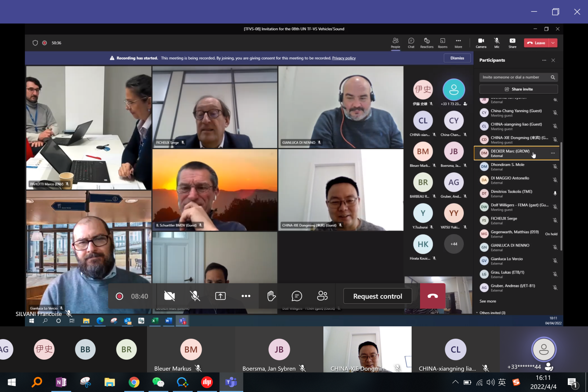Screen dimensions: 588x392
Task: Open Rooms in the meeting top bar
Action: pos(442,43)
